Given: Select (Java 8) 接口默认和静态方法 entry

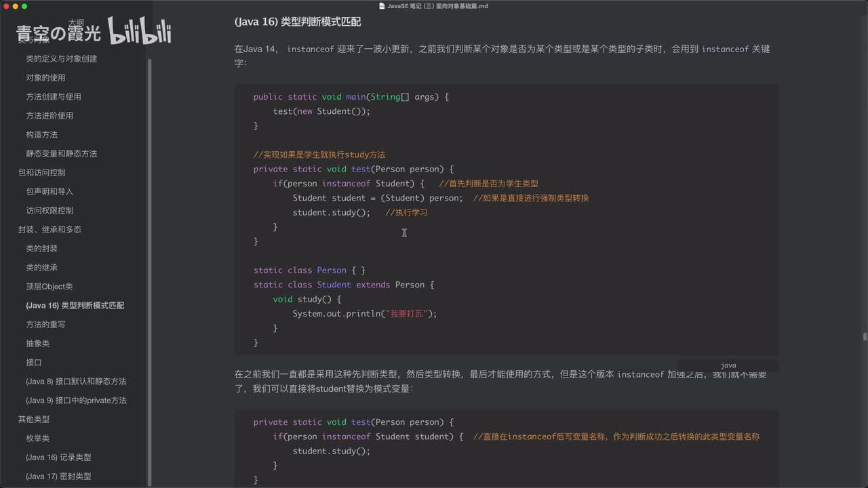Looking at the screenshot, I should click(x=76, y=382).
